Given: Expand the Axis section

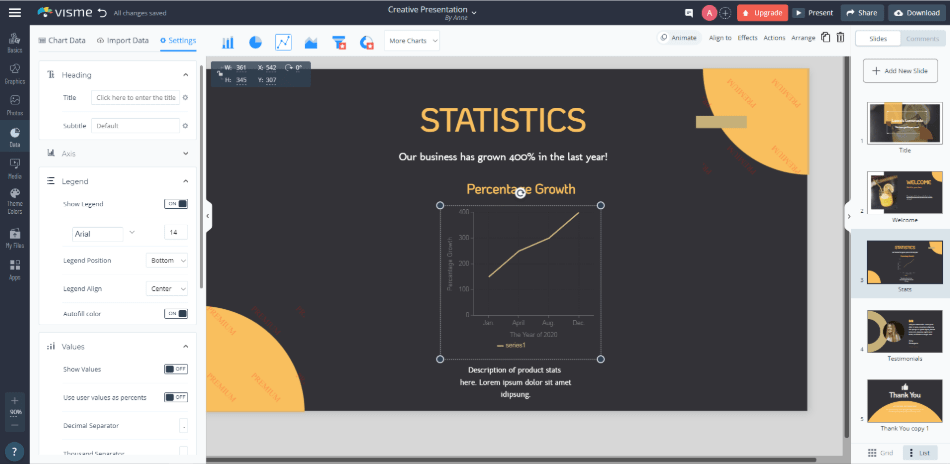Looking at the screenshot, I should pos(185,154).
